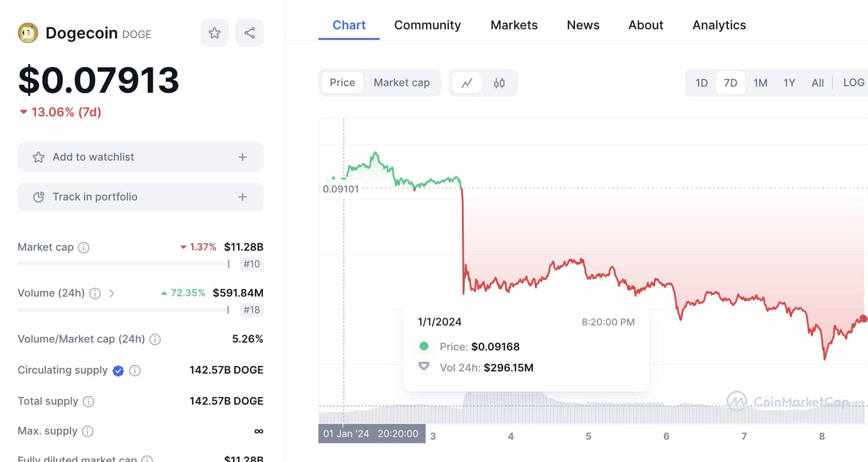Click the star icon in Add to watchlist
868x462 pixels.
pyautogui.click(x=39, y=157)
